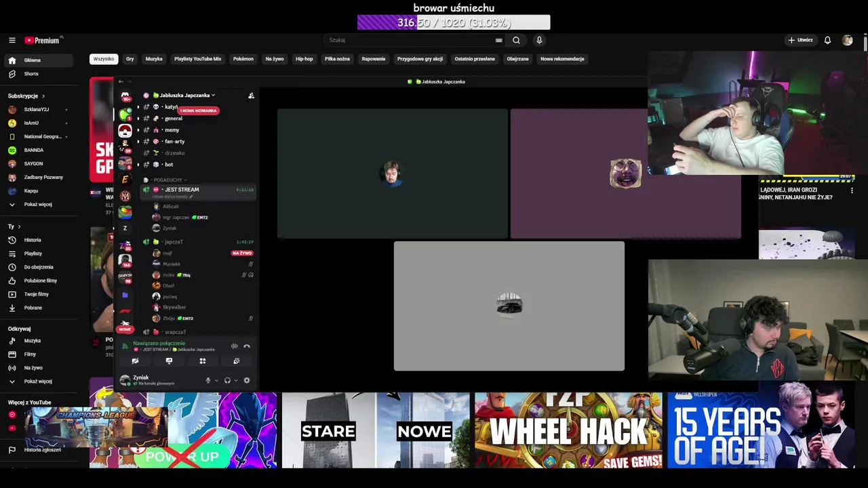Open YouTube hamburger guide menu
The height and width of the screenshot is (488, 868).
click(x=12, y=40)
